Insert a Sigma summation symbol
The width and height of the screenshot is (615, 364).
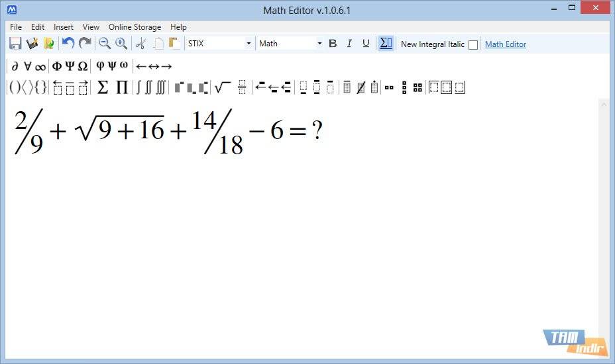point(103,87)
